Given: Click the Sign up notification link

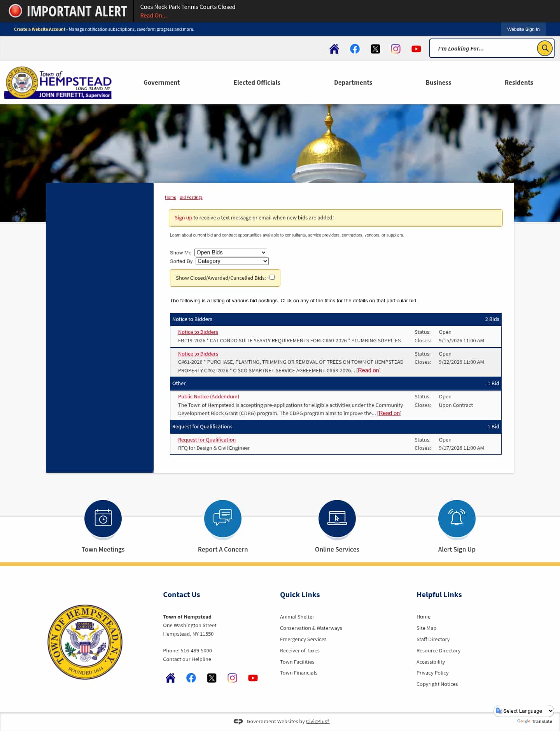Looking at the screenshot, I should 183,217.
